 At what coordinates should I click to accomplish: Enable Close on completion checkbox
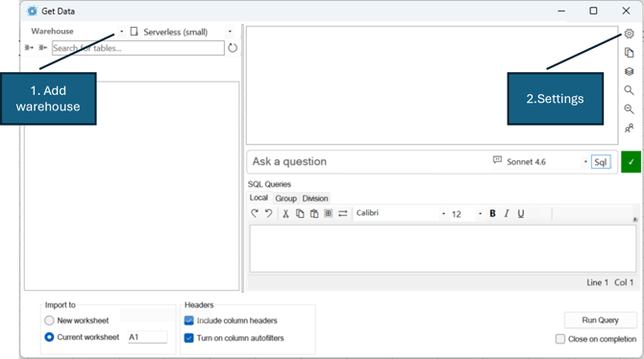[560, 339]
